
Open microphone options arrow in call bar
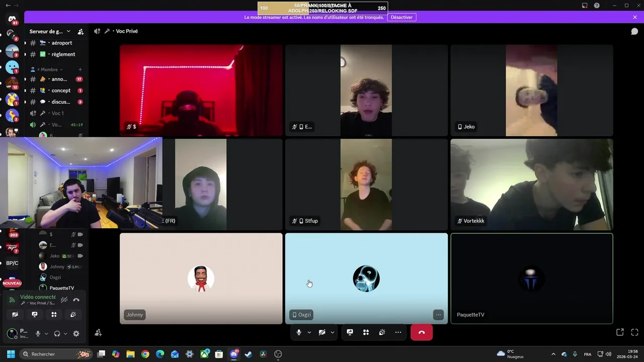309,332
